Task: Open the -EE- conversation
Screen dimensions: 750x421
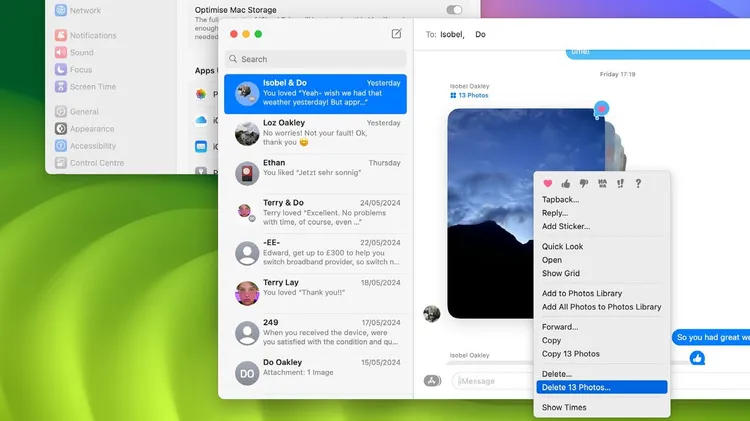Action: point(316,253)
